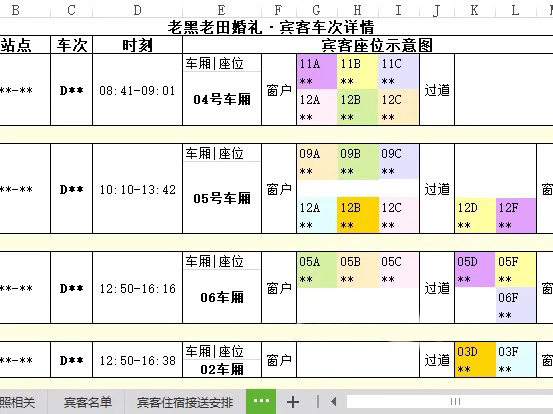The height and width of the screenshot is (414, 553).
Task: Click the title 老黑老田婚礼 · 宾客车次详情
Action: (x=271, y=27)
